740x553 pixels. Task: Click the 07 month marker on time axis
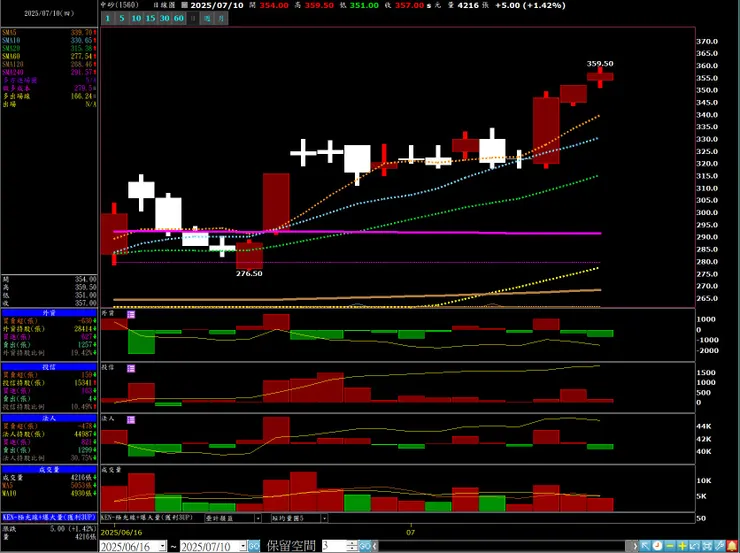411,532
